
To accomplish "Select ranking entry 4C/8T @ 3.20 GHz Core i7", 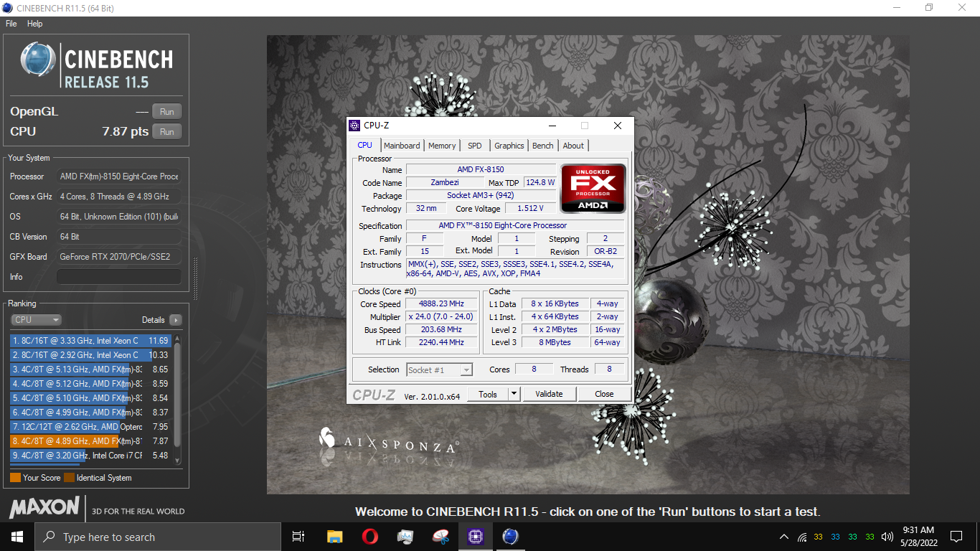I will [x=90, y=456].
